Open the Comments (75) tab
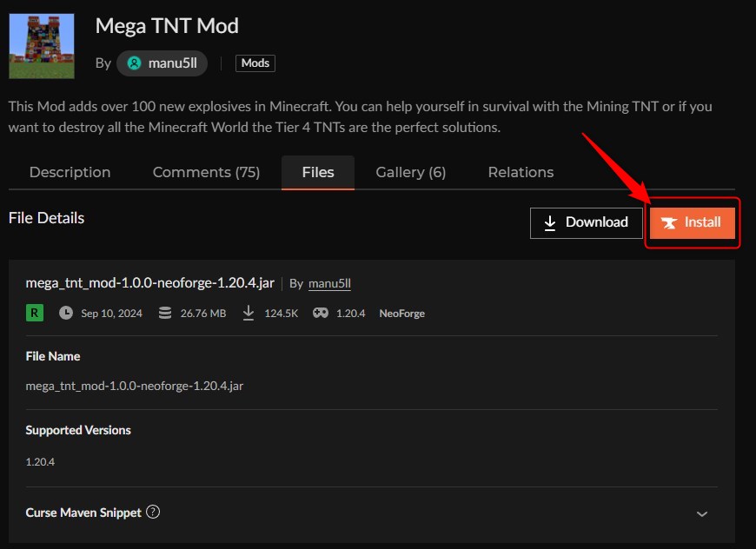Viewport: 756px width, 549px height. click(x=206, y=172)
